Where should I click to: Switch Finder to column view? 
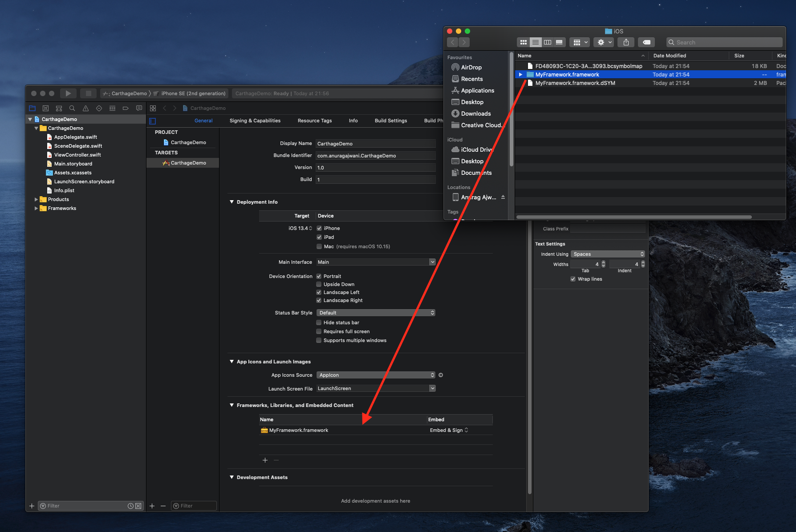[x=547, y=42]
